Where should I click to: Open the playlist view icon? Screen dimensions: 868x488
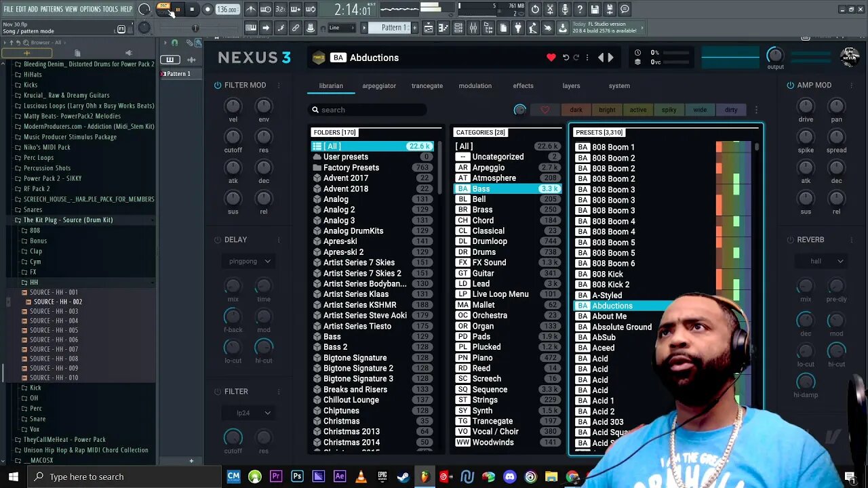429,28
